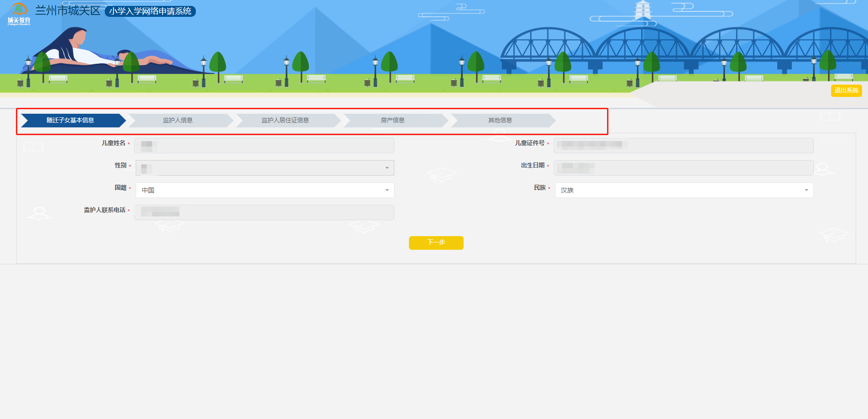
Task: Click the 小学入学网络申请系统 title badge
Action: click(150, 11)
